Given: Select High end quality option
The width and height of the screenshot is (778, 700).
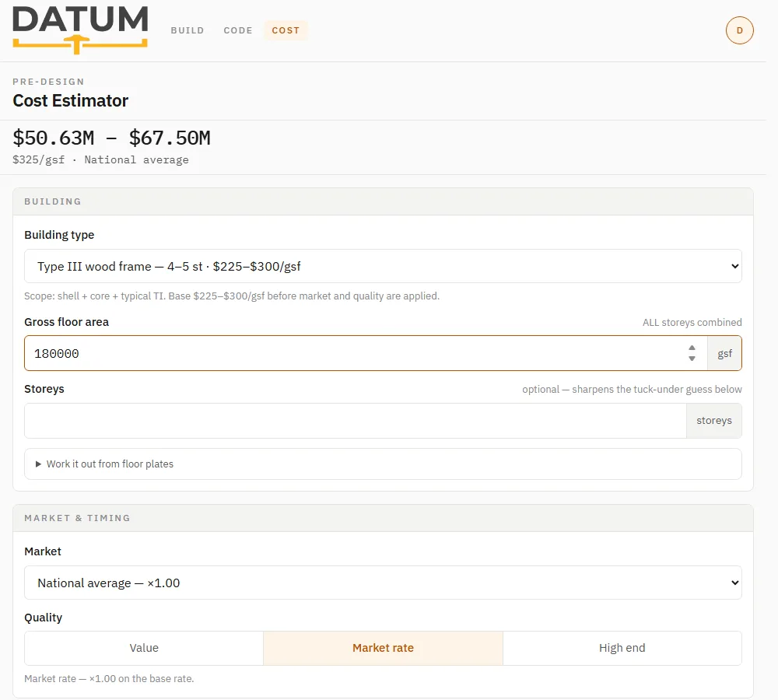Looking at the screenshot, I should pos(622,648).
